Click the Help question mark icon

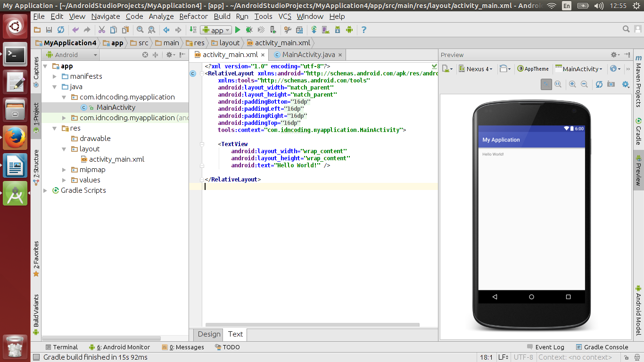pos(364,30)
